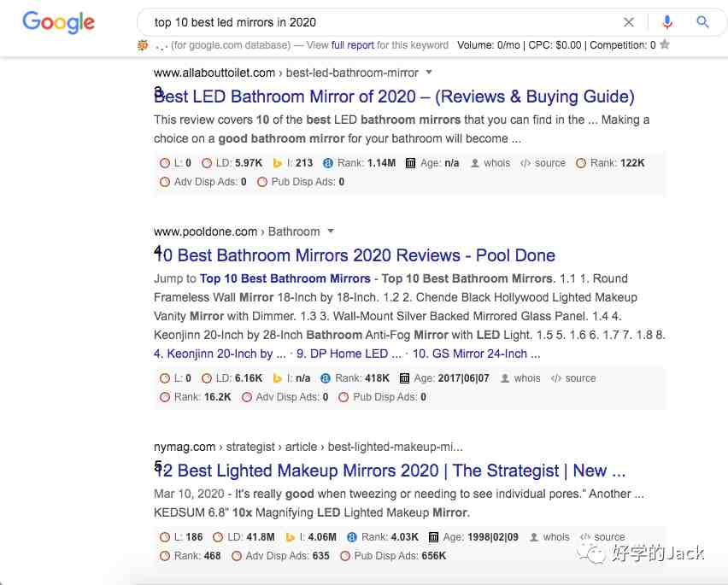Click the Bing index icon showing I: 213
Image resolution: width=728 pixels, height=585 pixels.
[278, 163]
